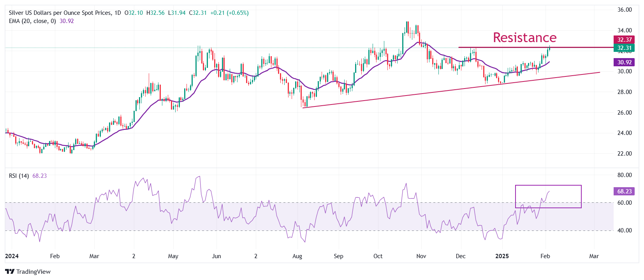The width and height of the screenshot is (644, 280).
Task: Click the 68.23 RSI value tag on axis
Action: point(624,191)
